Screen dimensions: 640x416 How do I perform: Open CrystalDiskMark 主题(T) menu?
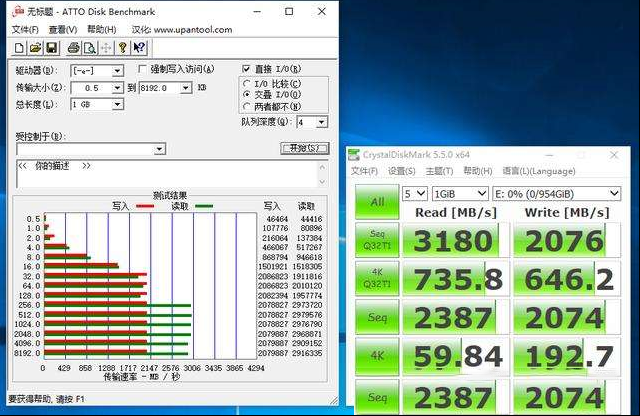439,171
